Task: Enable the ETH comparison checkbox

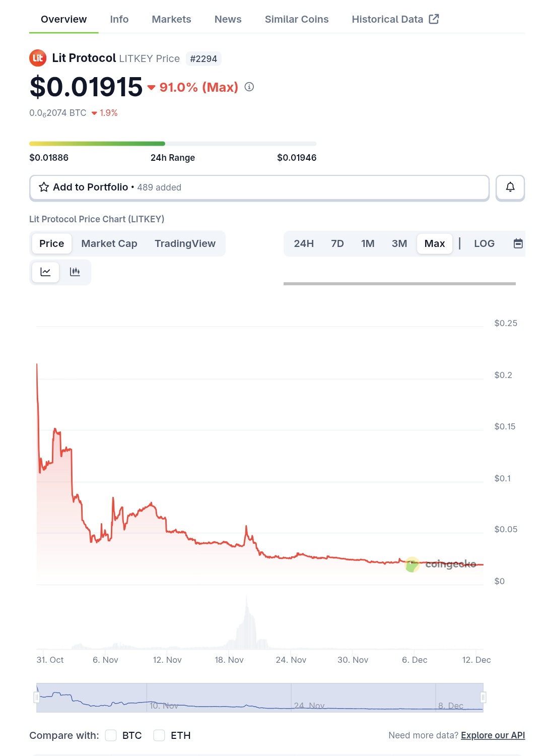Action: click(159, 735)
